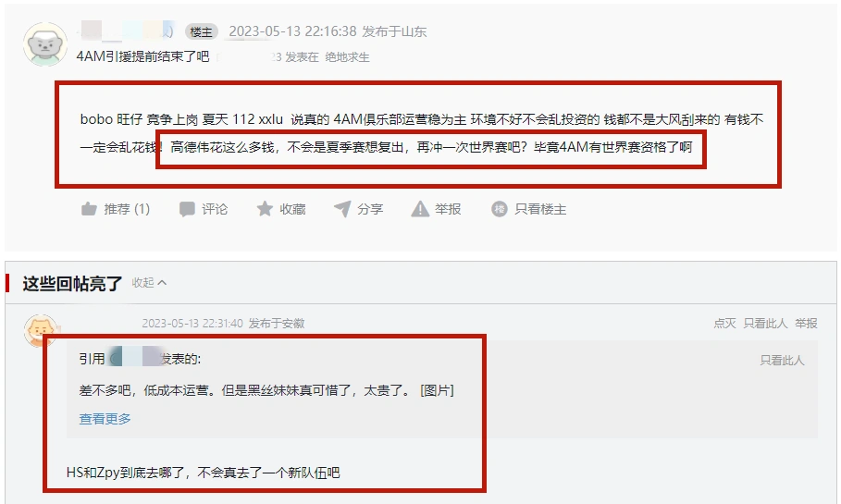Click the paper-plane 分享 icon

[x=342, y=209]
